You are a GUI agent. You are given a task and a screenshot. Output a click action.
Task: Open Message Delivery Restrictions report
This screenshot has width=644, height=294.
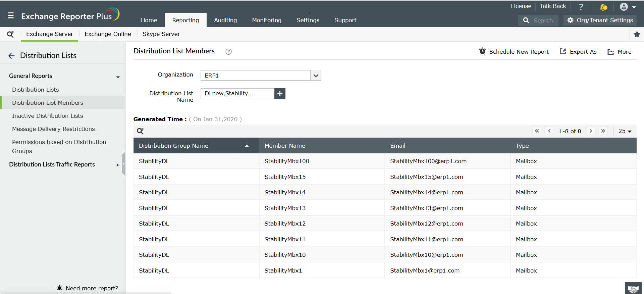point(53,129)
